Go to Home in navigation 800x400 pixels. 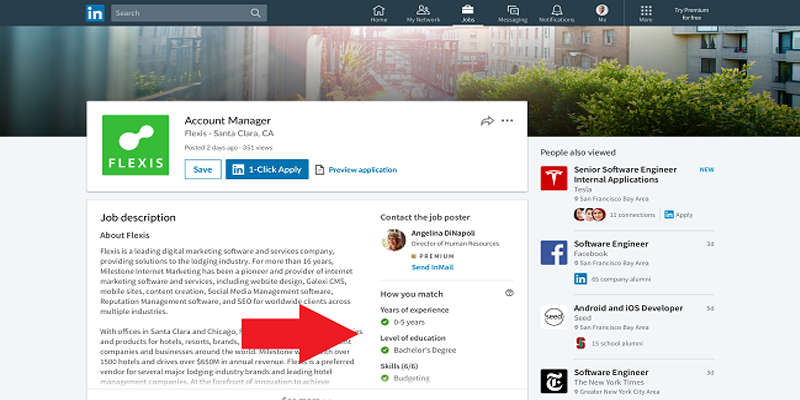click(x=379, y=14)
